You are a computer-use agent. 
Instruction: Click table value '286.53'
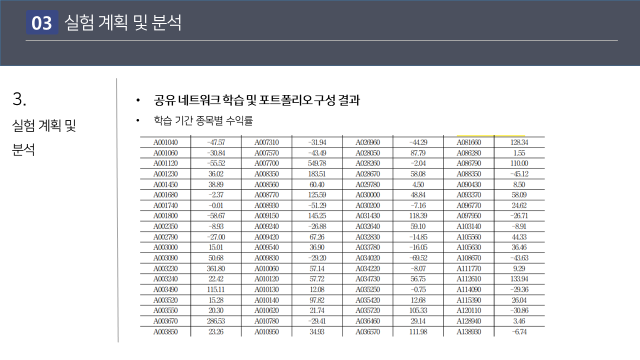(216, 321)
